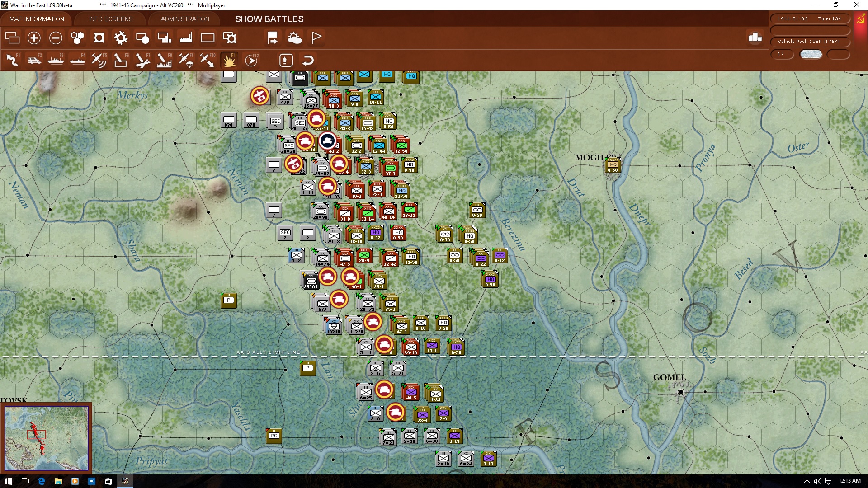Toggle the hex grid display icon
Viewport: 868px width, 488px height.
point(77,38)
